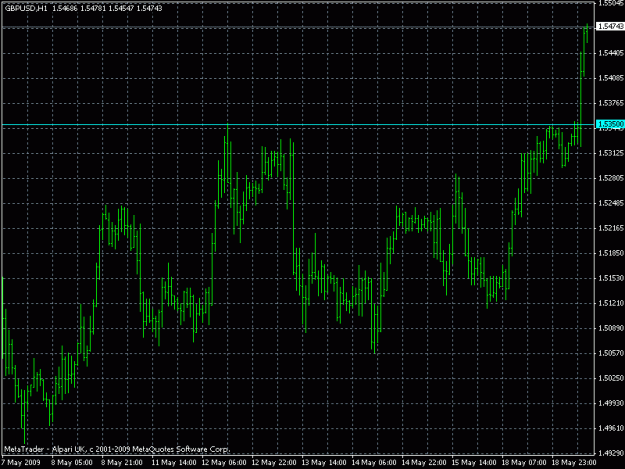Viewport: 625px width, 469px height.
Task: Click the current price label 1.54743
Action: [x=610, y=26]
